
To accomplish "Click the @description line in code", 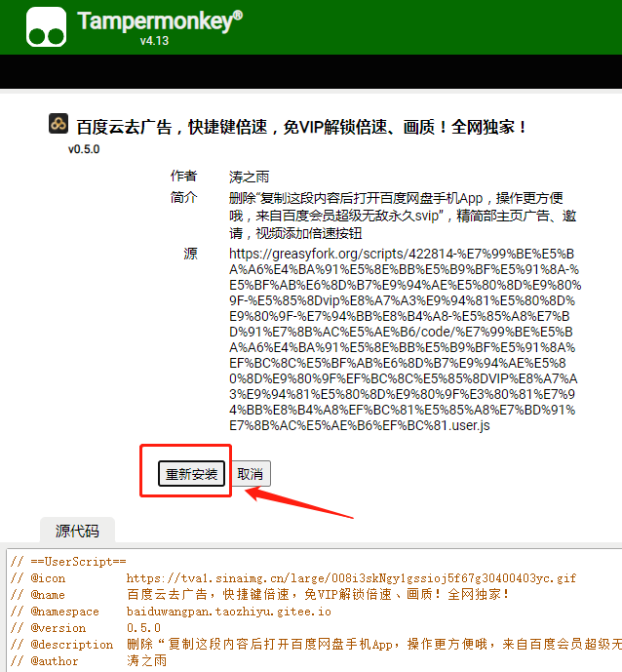I will pyautogui.click(x=316, y=644).
